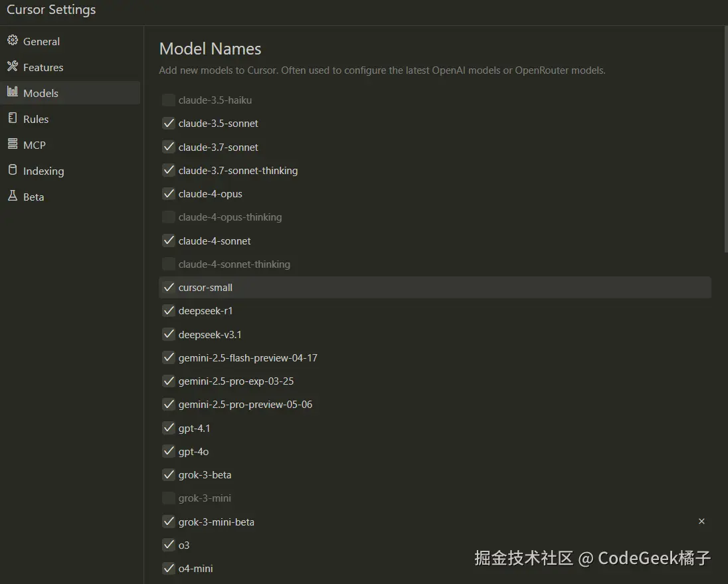Click the Indexing database icon
The width and height of the screenshot is (728, 584).
click(x=13, y=170)
